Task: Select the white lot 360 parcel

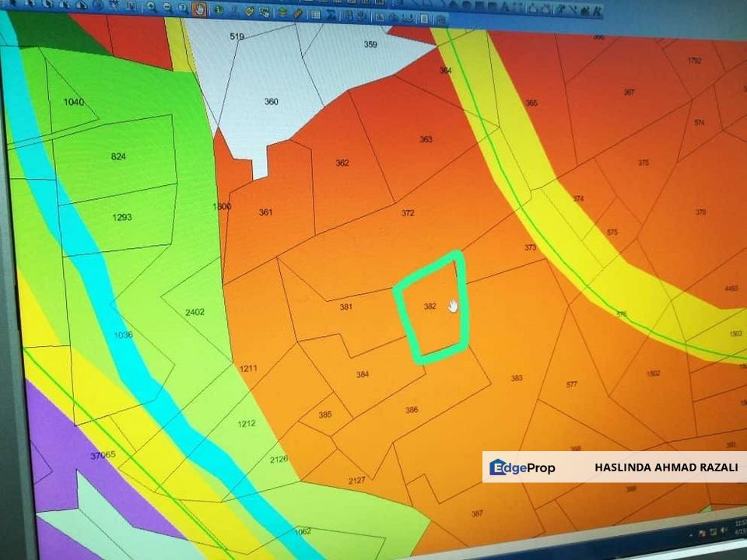Action: (271, 102)
